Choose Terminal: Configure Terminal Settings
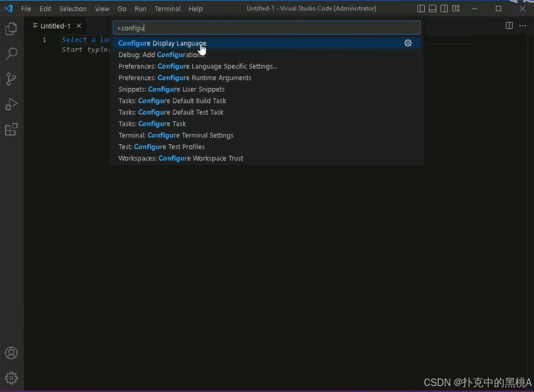534x392 pixels. (267, 135)
